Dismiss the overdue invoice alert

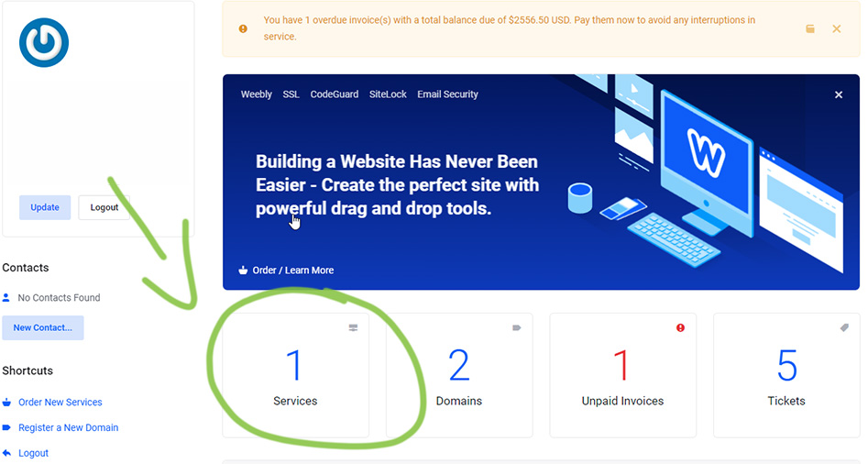(837, 28)
